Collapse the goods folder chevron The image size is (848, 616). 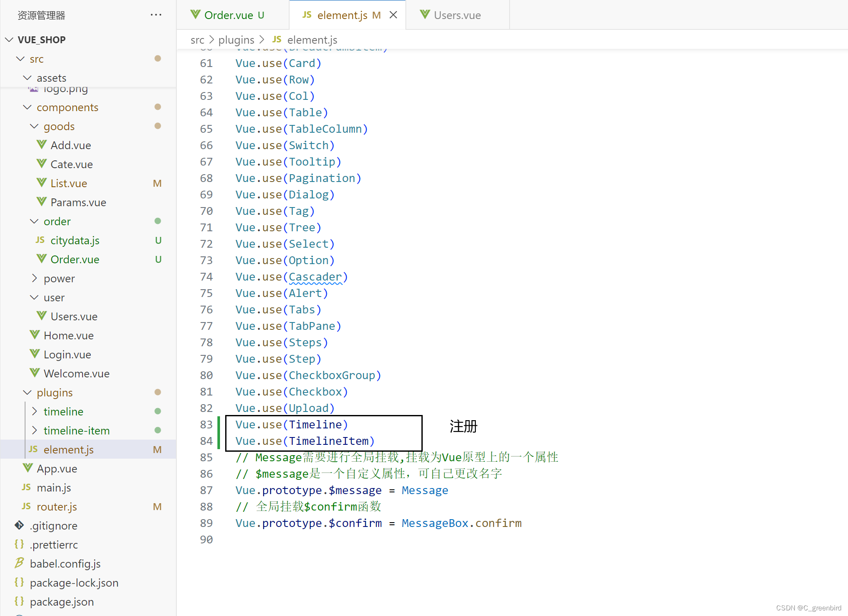(34, 126)
